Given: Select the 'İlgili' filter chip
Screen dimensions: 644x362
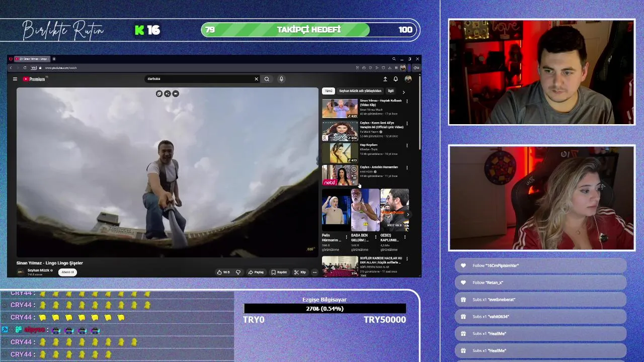Looking at the screenshot, I should pyautogui.click(x=390, y=91).
